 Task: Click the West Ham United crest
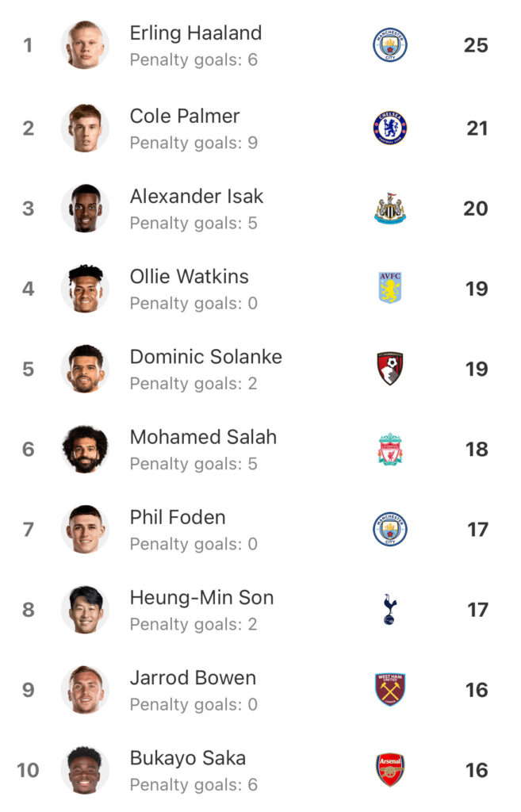tap(390, 689)
